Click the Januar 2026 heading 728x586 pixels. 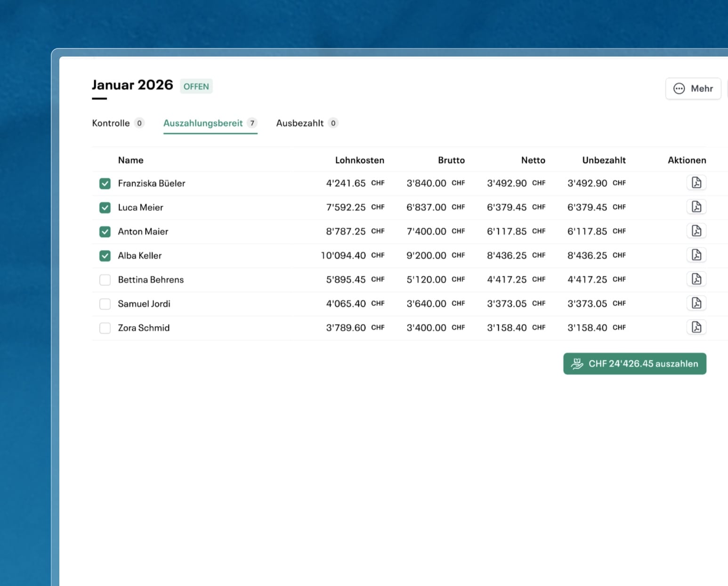click(132, 85)
